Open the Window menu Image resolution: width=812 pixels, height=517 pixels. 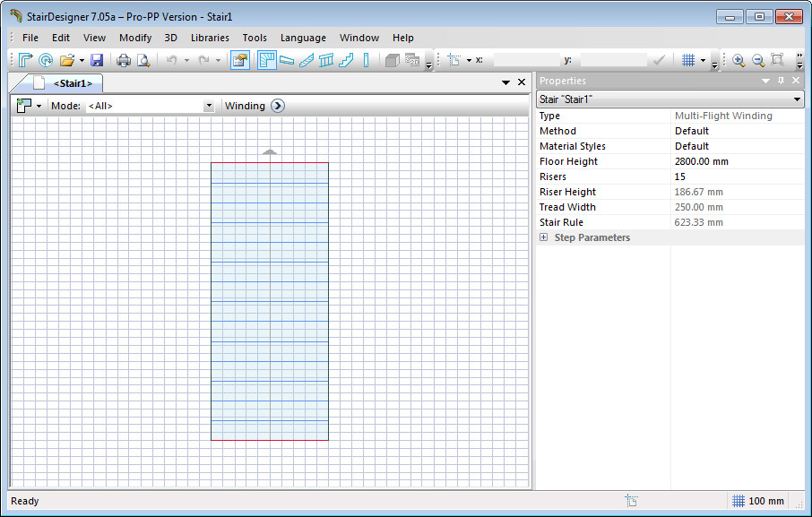click(358, 38)
